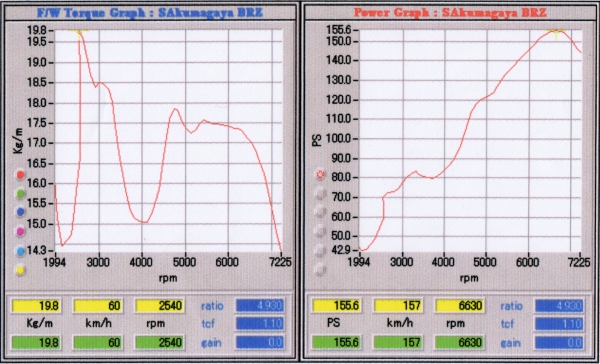Click the Kg/m vertical axis label
This screenshot has height=364, width=600.
point(18,140)
